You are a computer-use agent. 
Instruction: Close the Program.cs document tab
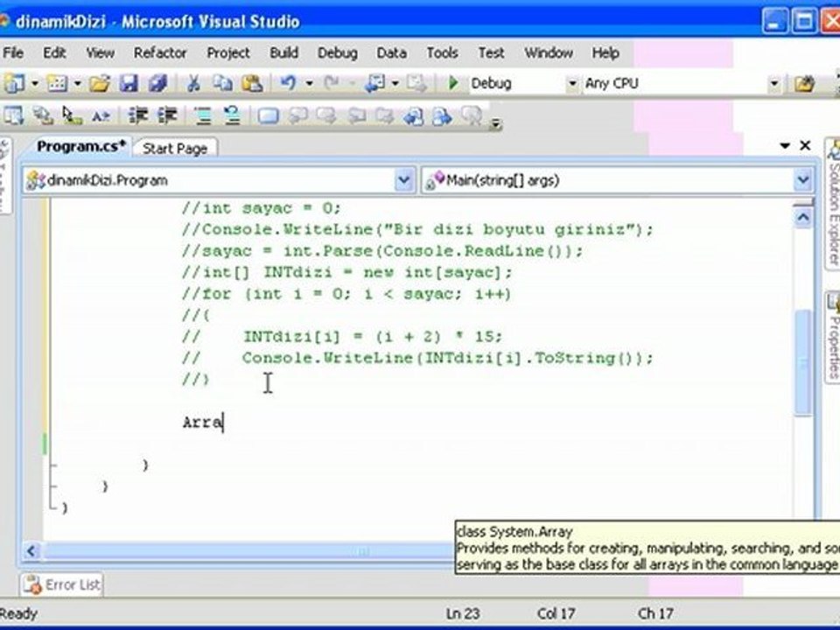(x=805, y=145)
